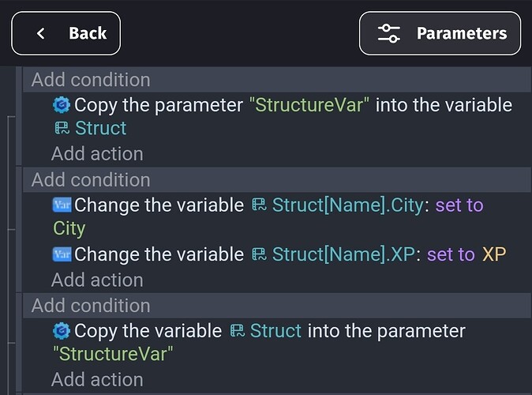Click the gear icon beside 'Copy the parameter'
Screen dimensions: 532x395
pos(62,104)
